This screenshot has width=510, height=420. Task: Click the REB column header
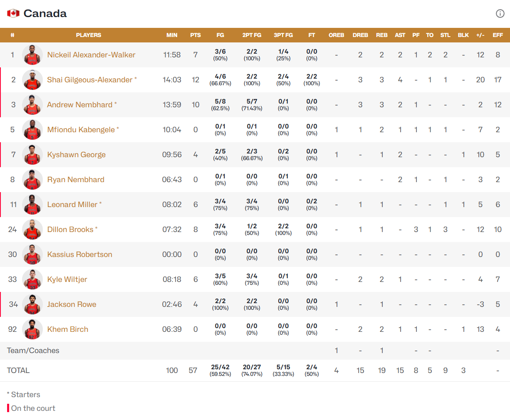pyautogui.click(x=381, y=35)
